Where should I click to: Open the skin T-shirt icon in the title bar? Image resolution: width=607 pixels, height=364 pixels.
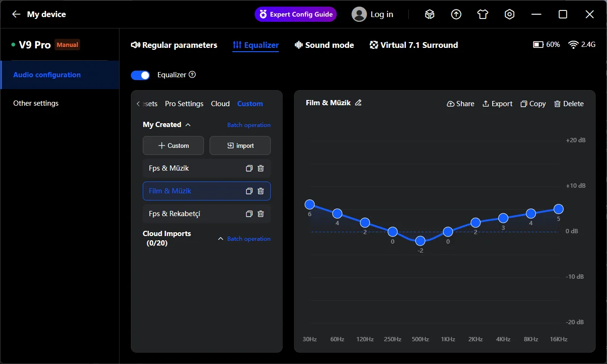[x=483, y=14]
